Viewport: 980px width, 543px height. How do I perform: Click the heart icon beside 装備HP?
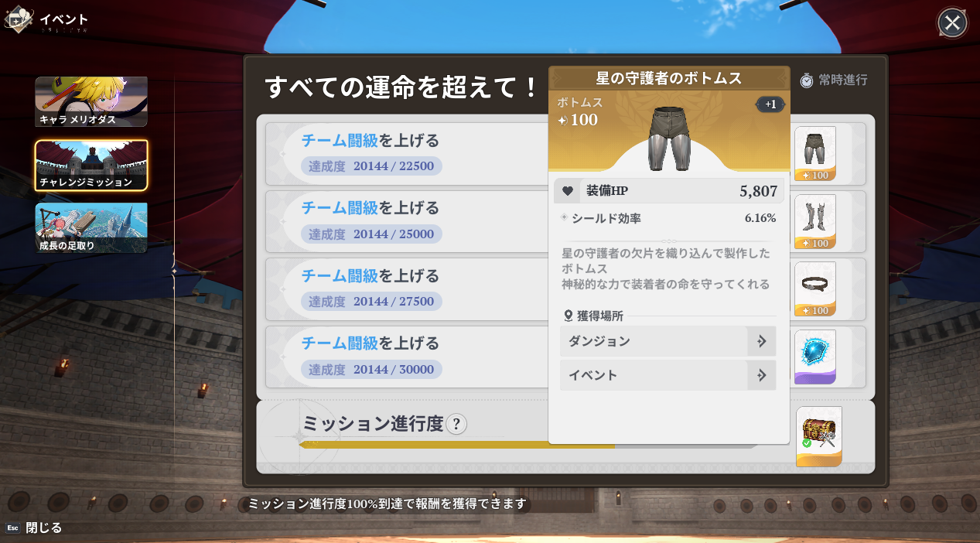click(567, 191)
